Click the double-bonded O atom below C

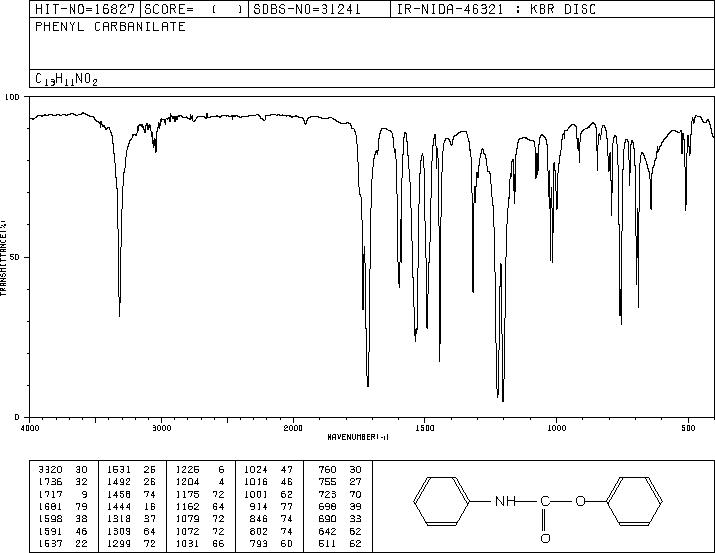(x=545, y=538)
